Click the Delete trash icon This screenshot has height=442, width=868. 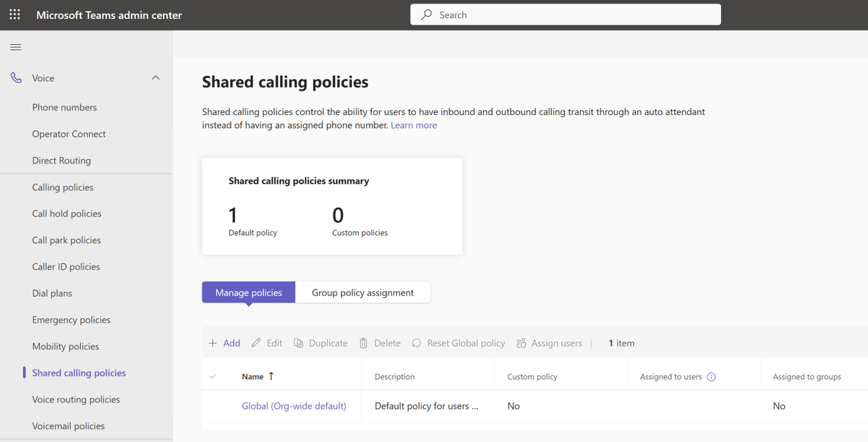point(364,343)
